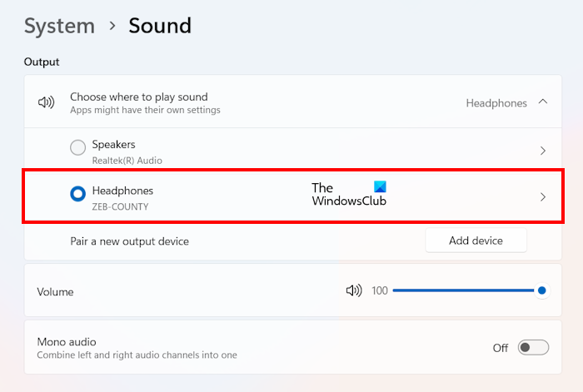Click the Mono audio description text
This screenshot has height=392, width=583.
pyautogui.click(x=137, y=355)
